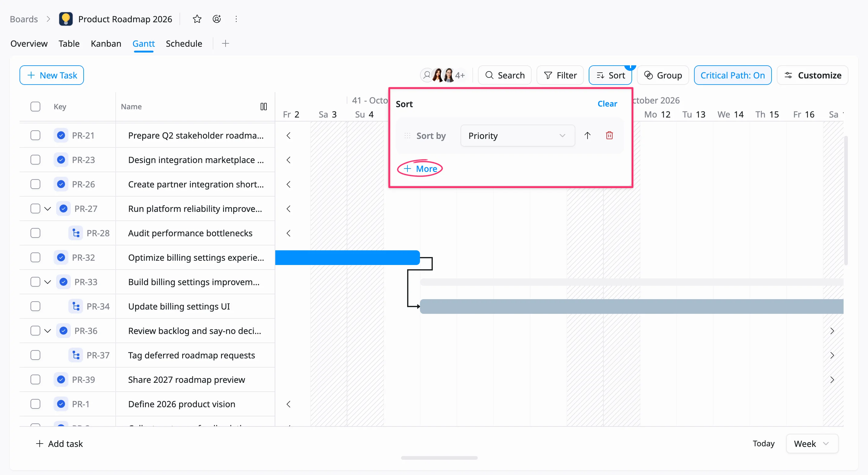868x475 pixels.
Task: Toggle the column collapse icon beside Name
Action: coord(263,107)
